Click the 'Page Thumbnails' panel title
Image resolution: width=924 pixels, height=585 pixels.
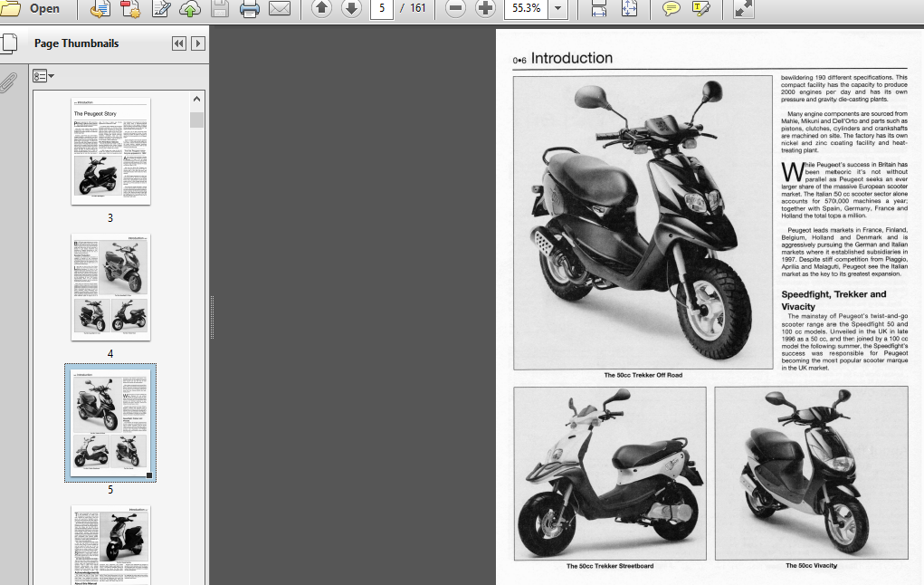point(77,43)
